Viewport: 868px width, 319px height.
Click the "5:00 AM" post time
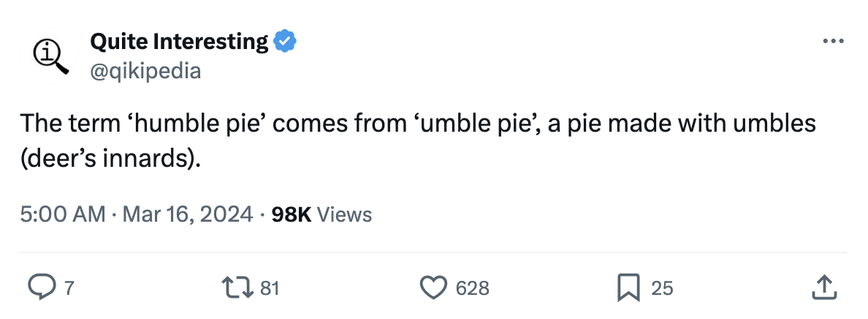[63, 214]
